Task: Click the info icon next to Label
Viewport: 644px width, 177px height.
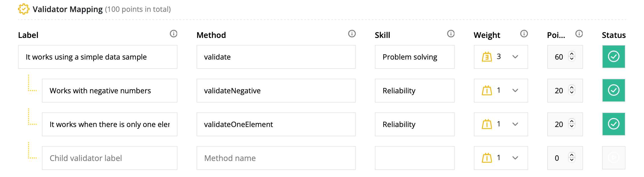Action: tap(174, 34)
